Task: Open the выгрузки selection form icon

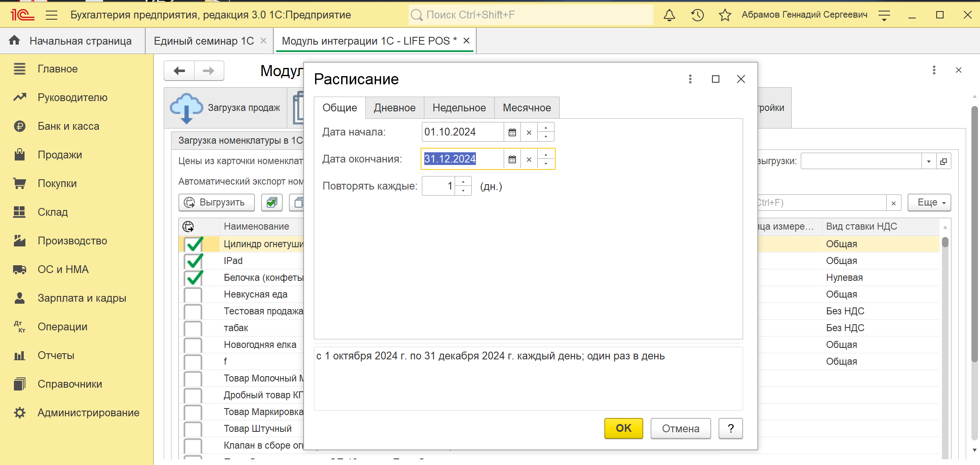Action: tap(944, 161)
